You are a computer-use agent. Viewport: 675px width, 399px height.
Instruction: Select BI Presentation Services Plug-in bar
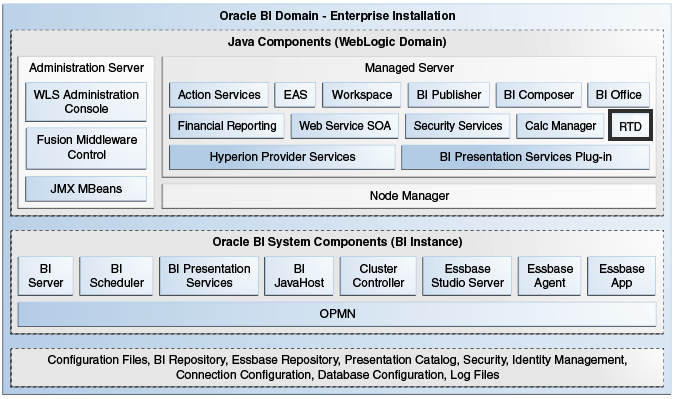point(525,157)
